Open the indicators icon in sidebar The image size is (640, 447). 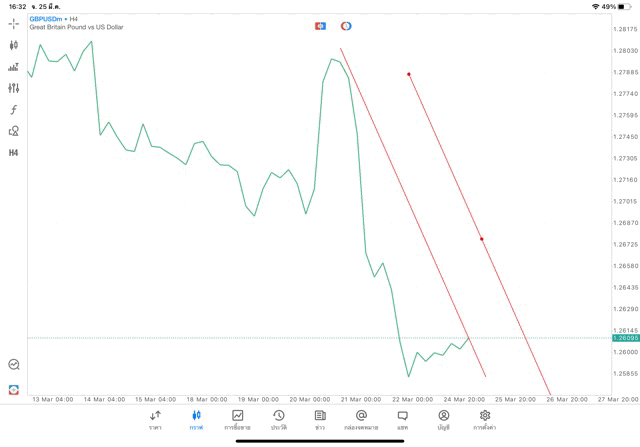coord(13,67)
